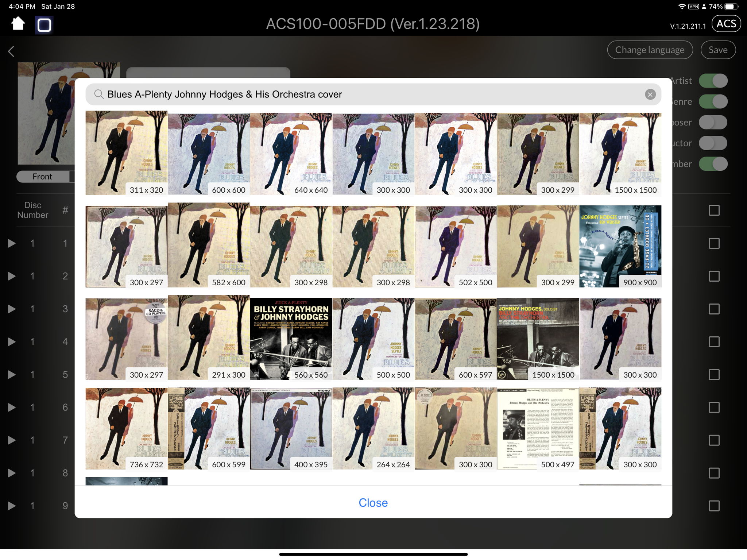Play track 9 using its triangle
This screenshot has width=747, height=560.
(12, 506)
